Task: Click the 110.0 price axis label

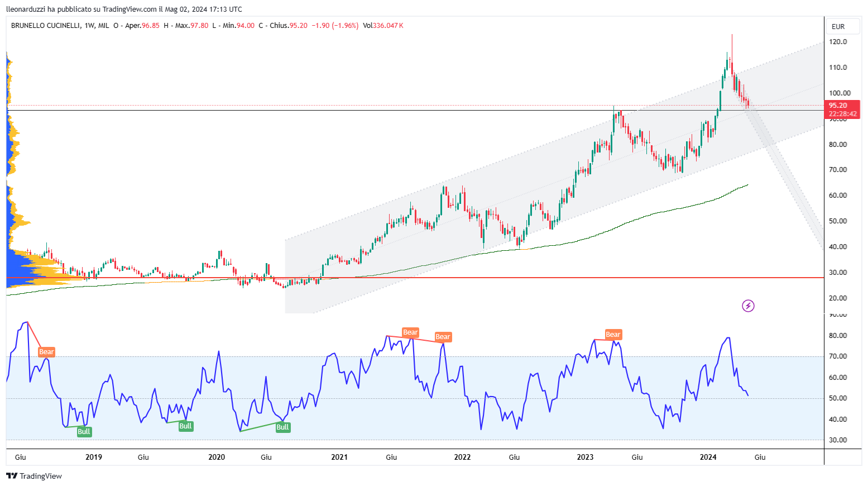Action: tap(838, 68)
